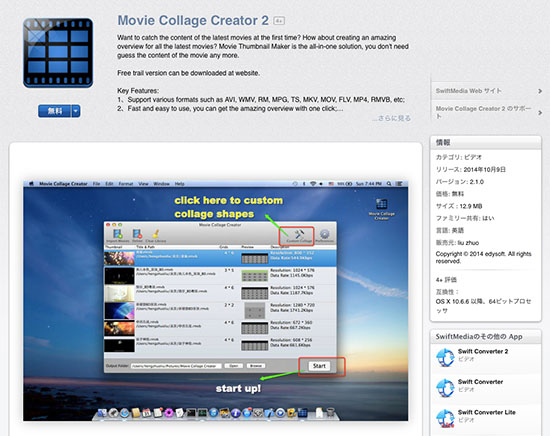Viewport: 550px width, 436px height.
Task: Click the Launchpad rocket icon in the Dock
Action: (x=113, y=413)
